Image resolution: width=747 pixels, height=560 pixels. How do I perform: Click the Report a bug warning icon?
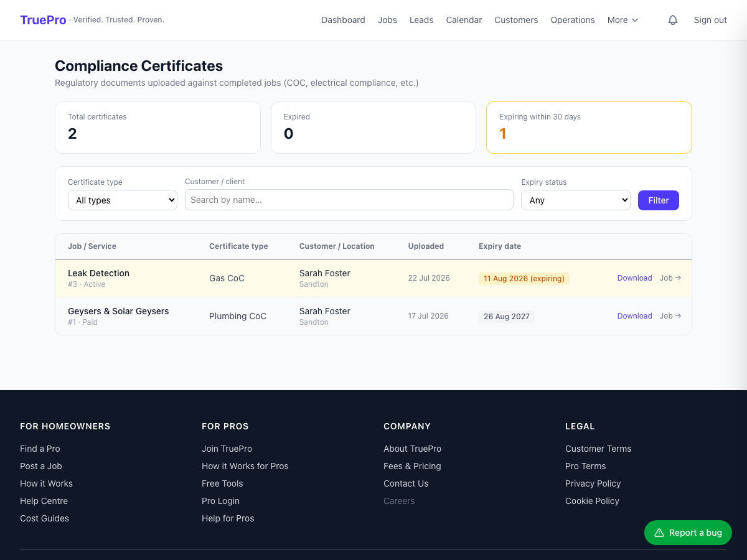pyautogui.click(x=659, y=533)
